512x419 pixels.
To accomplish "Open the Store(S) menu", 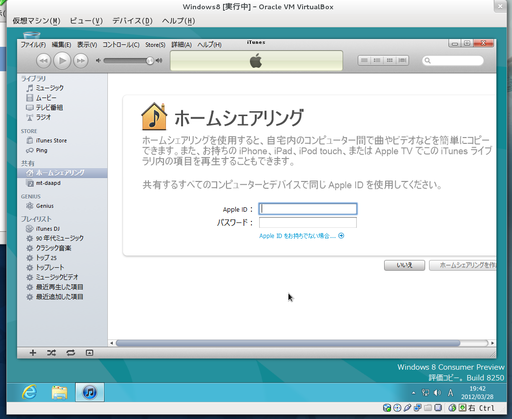I will point(155,45).
